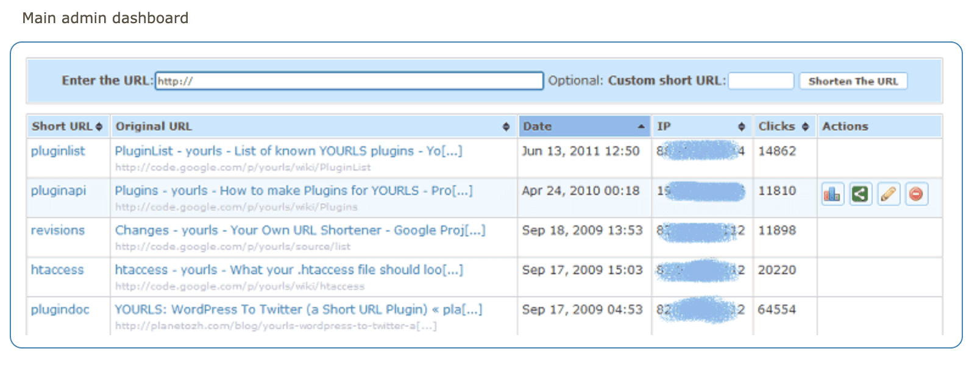Focus the Enter the URL field

point(349,81)
